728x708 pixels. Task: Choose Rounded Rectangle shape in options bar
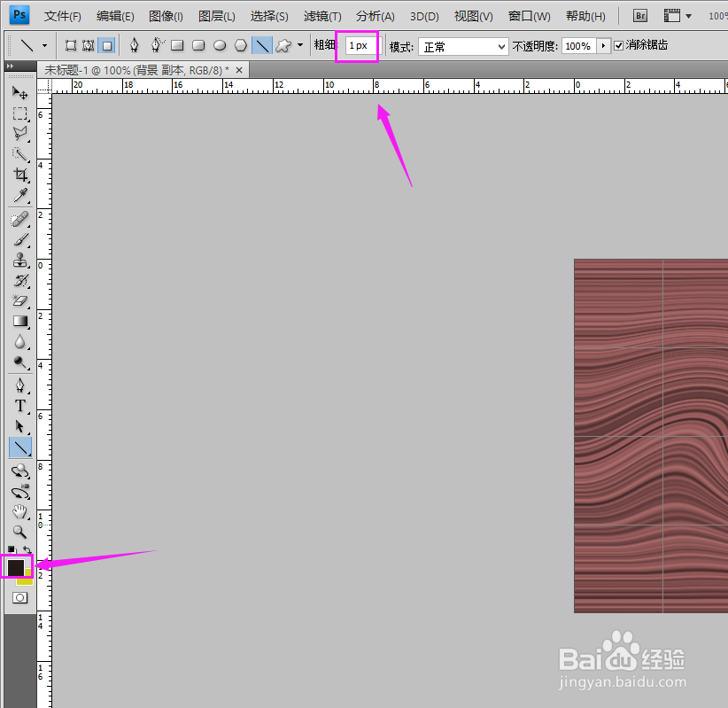click(198, 45)
